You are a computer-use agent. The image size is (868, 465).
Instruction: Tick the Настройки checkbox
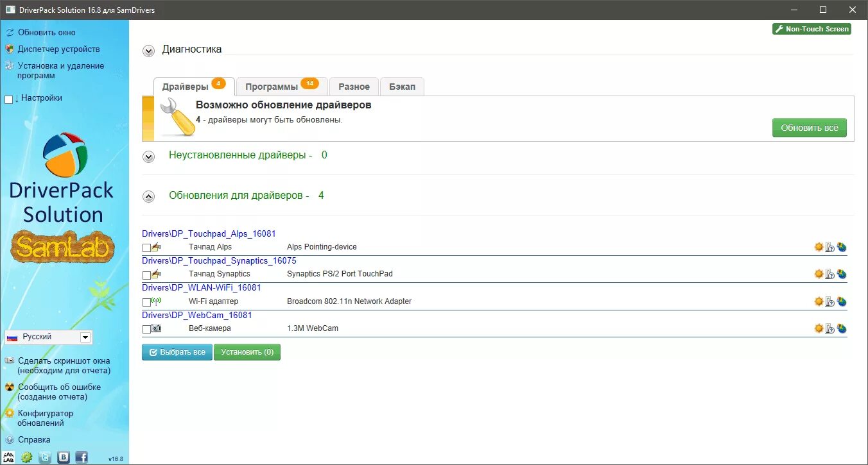point(8,99)
